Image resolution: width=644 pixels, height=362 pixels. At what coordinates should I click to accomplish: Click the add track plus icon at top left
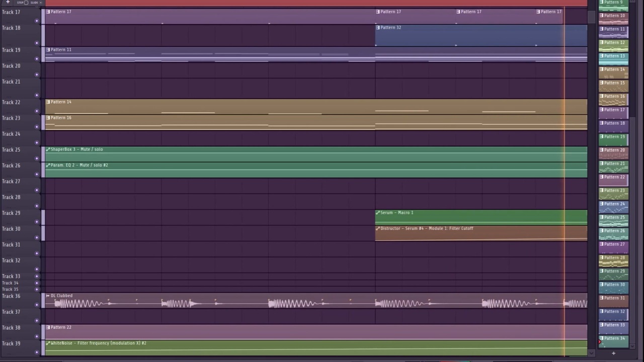(x=8, y=3)
